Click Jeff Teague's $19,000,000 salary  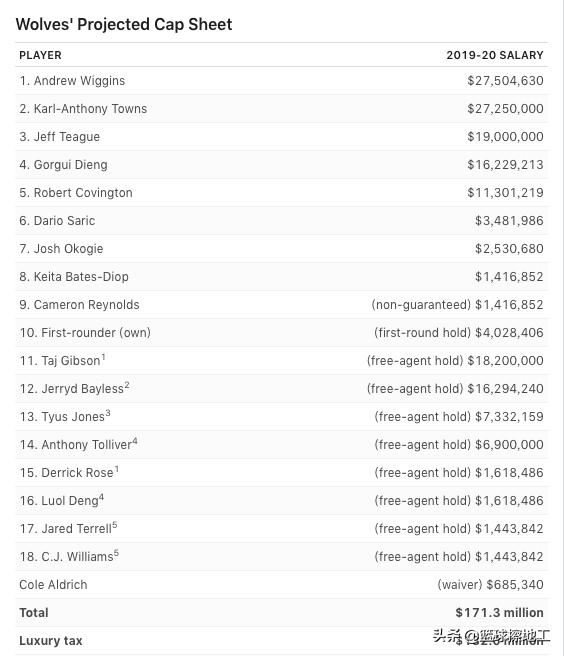click(505, 137)
